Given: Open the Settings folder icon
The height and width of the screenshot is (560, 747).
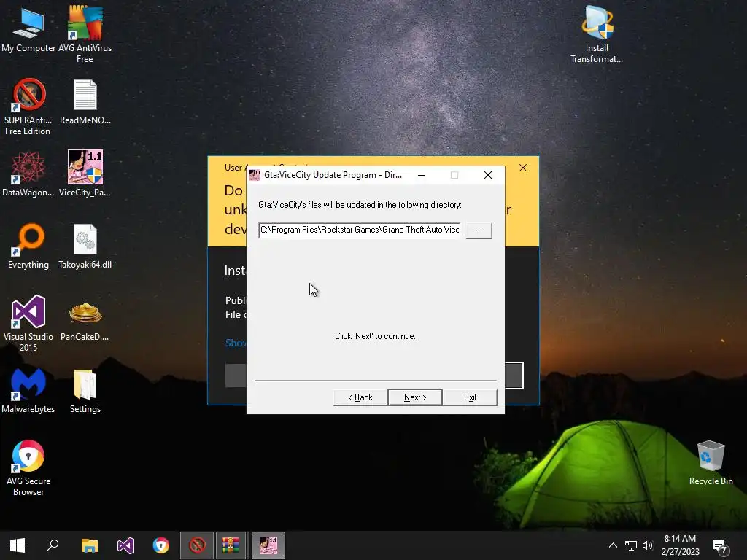Looking at the screenshot, I should [85, 391].
